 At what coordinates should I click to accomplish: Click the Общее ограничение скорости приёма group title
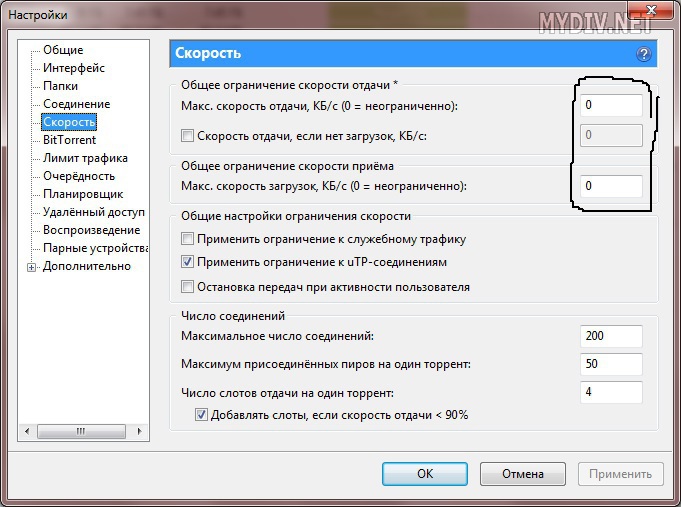click(x=288, y=166)
